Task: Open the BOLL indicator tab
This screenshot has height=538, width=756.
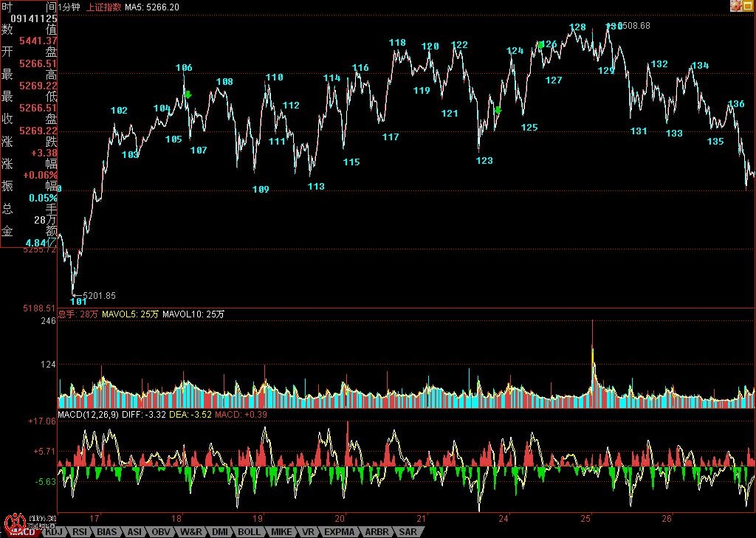Action: click(x=249, y=531)
